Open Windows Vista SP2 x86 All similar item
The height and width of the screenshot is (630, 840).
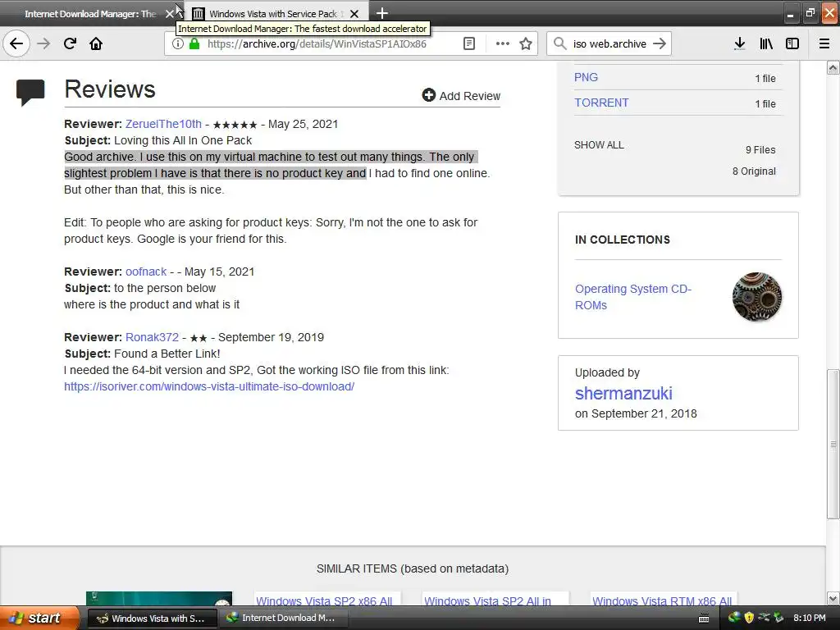point(324,601)
